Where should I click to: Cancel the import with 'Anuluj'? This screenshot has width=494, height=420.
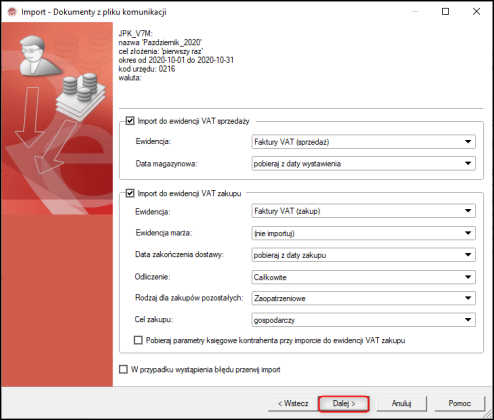(x=401, y=404)
